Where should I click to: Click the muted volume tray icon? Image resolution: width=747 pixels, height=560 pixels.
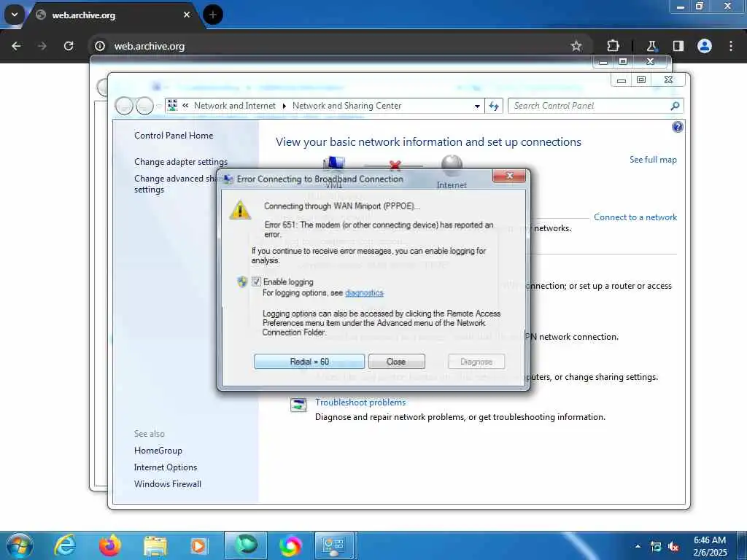pyautogui.click(x=673, y=547)
